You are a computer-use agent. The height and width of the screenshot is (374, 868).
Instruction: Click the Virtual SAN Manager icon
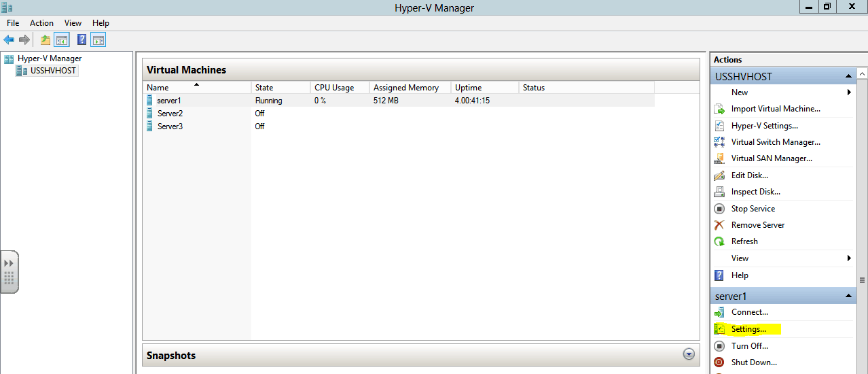[x=719, y=158]
